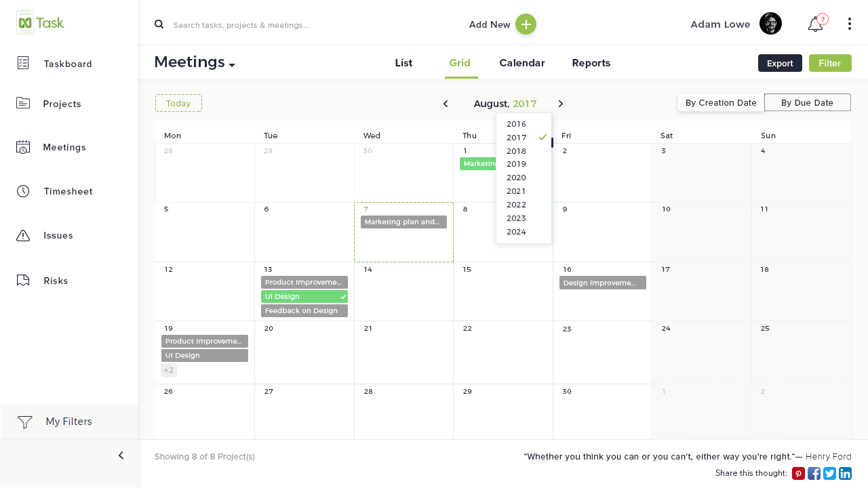Share thought on Pinterest icon
Viewport: 868px width, 488px height.
(x=798, y=474)
